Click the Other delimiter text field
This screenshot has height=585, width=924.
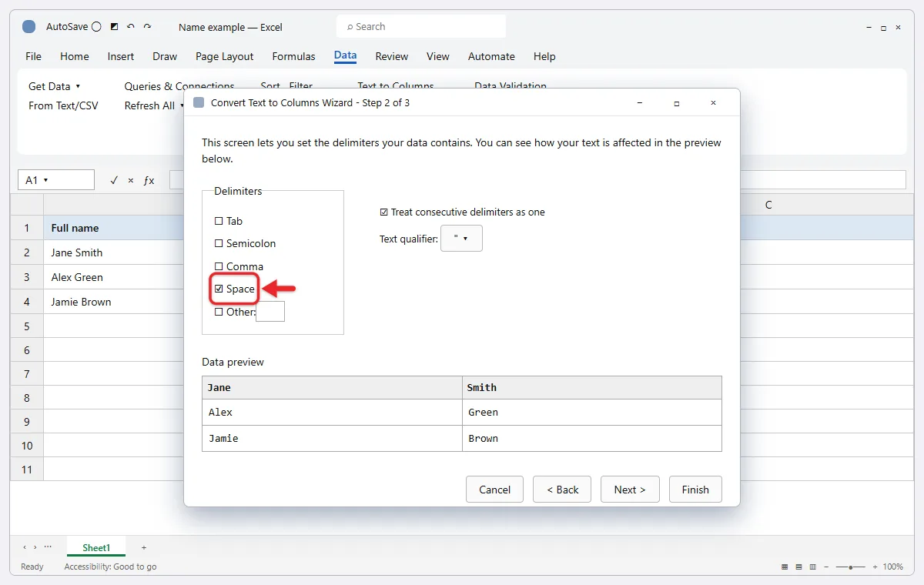tap(270, 312)
